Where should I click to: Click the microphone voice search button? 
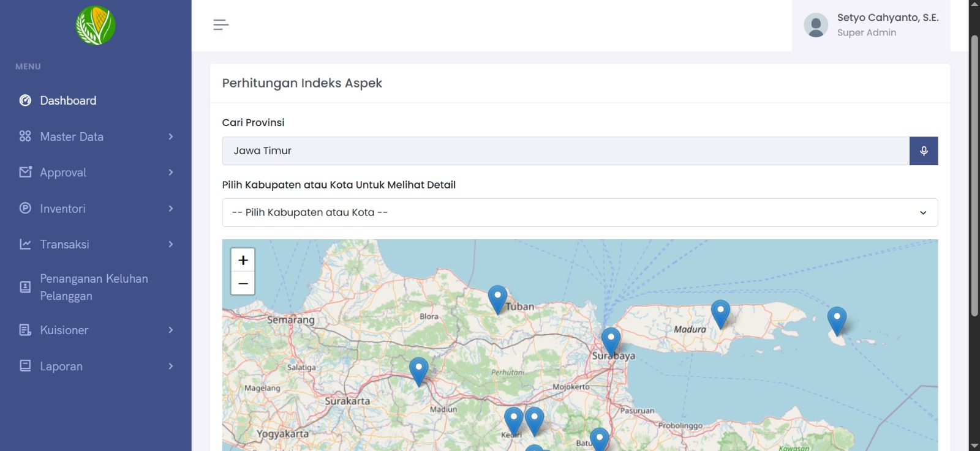pos(924,151)
